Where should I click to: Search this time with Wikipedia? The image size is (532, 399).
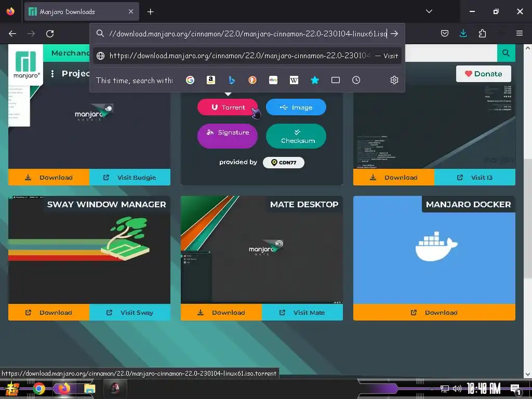click(294, 80)
